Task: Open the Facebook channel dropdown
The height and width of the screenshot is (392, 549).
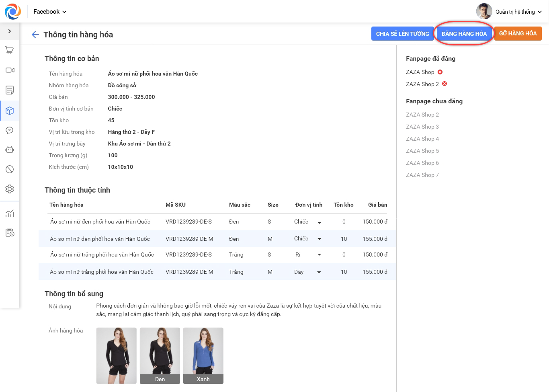Action: (x=50, y=12)
